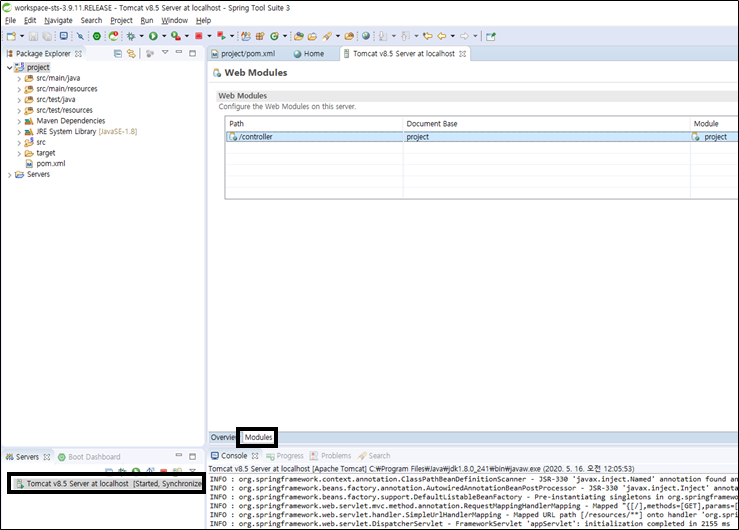Open the terminal monitor icon in toolbar
739x530 pixels.
64,36
